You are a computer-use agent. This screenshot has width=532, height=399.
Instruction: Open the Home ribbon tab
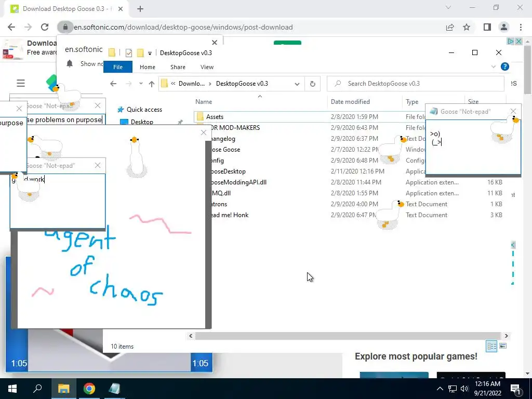click(147, 67)
